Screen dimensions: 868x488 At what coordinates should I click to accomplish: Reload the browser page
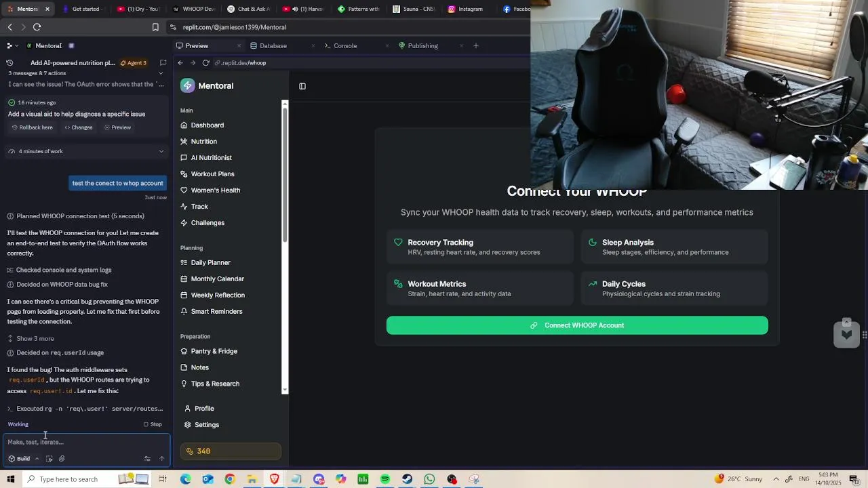coord(37,27)
